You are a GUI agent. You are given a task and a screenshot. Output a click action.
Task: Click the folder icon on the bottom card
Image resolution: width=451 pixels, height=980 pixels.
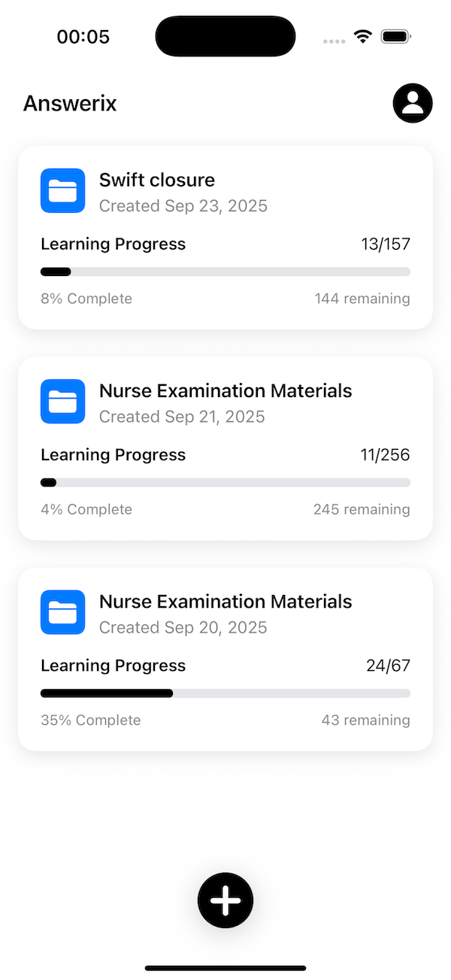[62, 612]
